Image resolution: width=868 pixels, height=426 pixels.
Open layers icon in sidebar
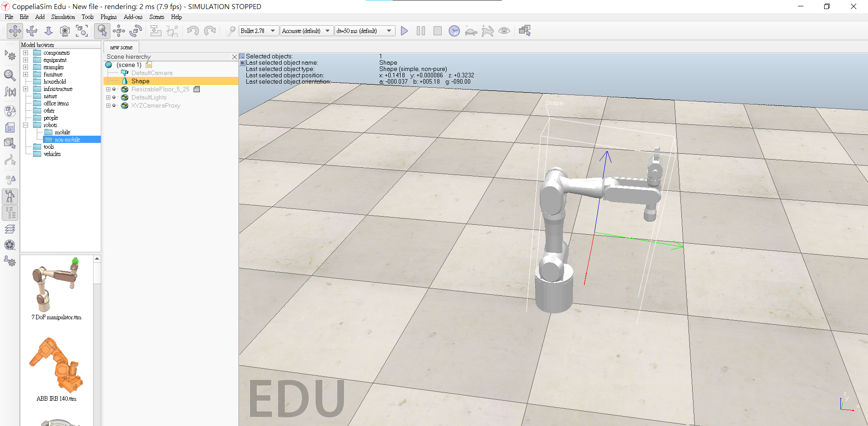[x=10, y=229]
